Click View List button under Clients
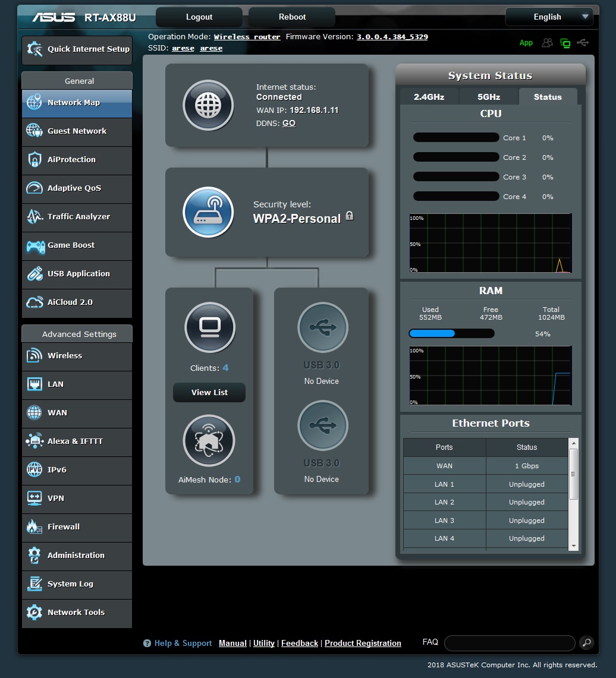 (x=209, y=393)
